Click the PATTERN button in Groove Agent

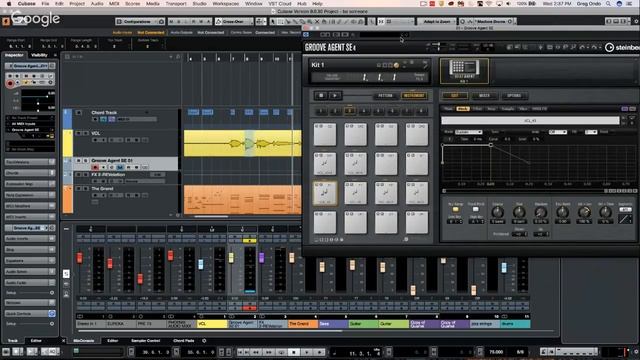point(385,96)
